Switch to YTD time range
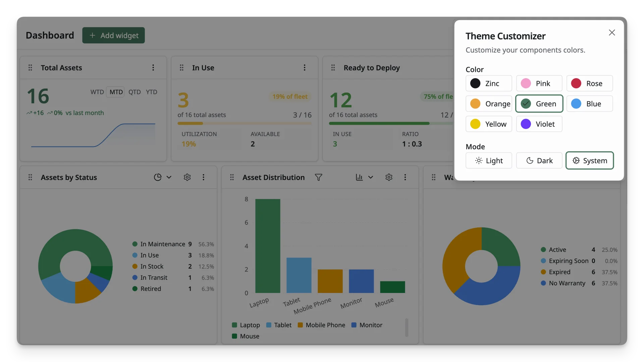Image resolution: width=644 pixels, height=362 pixels. click(x=151, y=92)
